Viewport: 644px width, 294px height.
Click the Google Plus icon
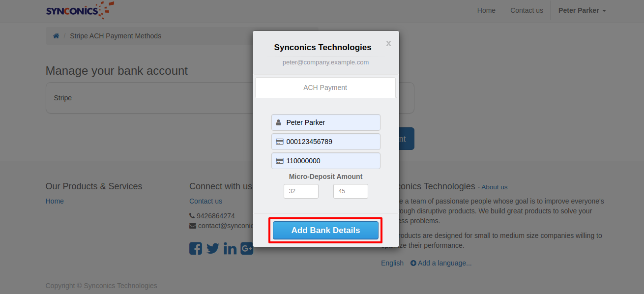pos(247,248)
